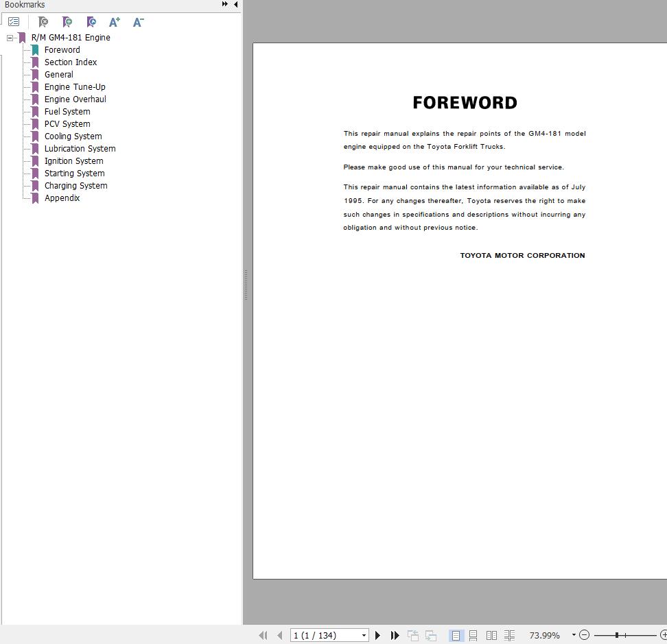Open the Starting System bookmark

(x=74, y=173)
